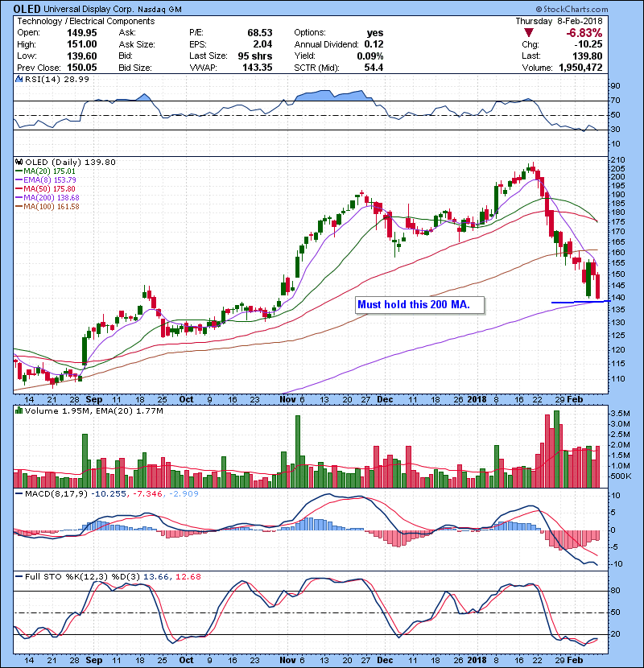This screenshot has width=644, height=668.
Task: Click the 210 label on the price axis
Action: click(x=617, y=160)
